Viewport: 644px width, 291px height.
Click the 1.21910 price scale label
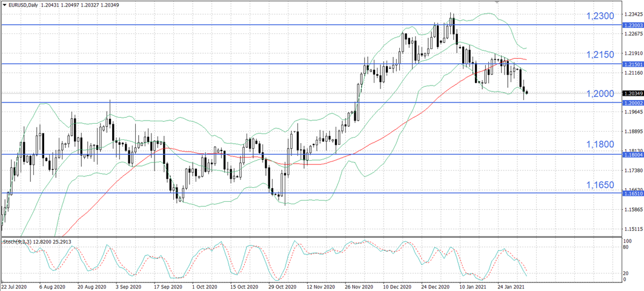pyautogui.click(x=633, y=53)
